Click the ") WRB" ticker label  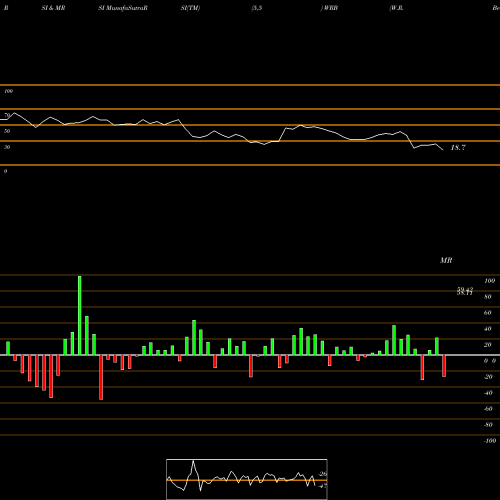[329, 8]
